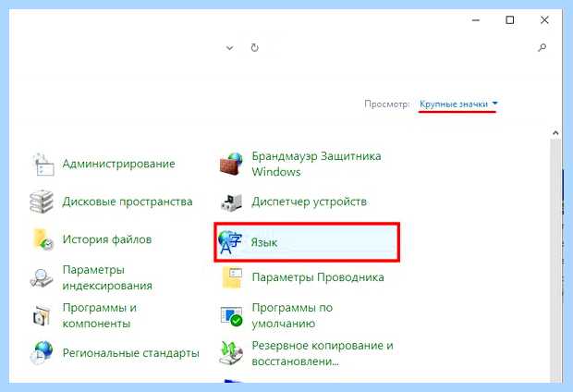This screenshot has height=392, width=573.
Task: Open the Крупные значки view dropdown
Action: point(458,104)
